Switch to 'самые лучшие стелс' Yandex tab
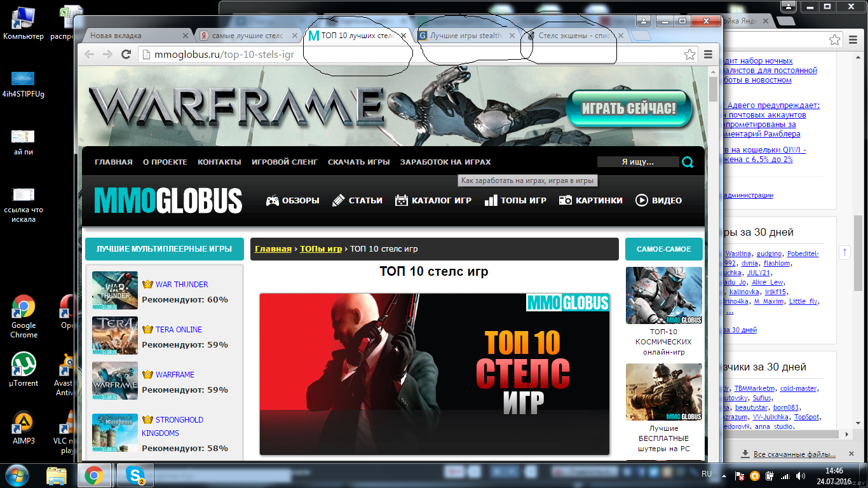Viewport: 868px width, 488px height. pos(247,36)
